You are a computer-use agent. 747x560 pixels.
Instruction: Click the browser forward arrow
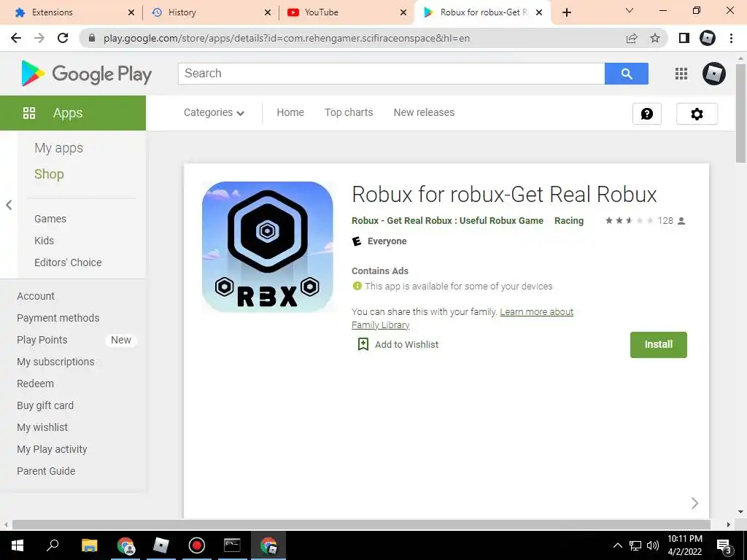(x=39, y=38)
